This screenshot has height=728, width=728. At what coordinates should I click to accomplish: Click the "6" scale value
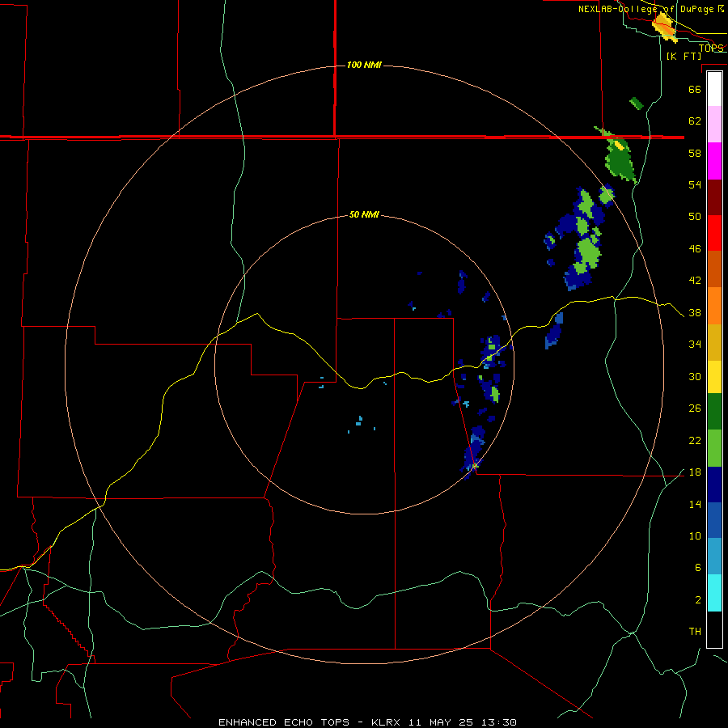coord(697,568)
